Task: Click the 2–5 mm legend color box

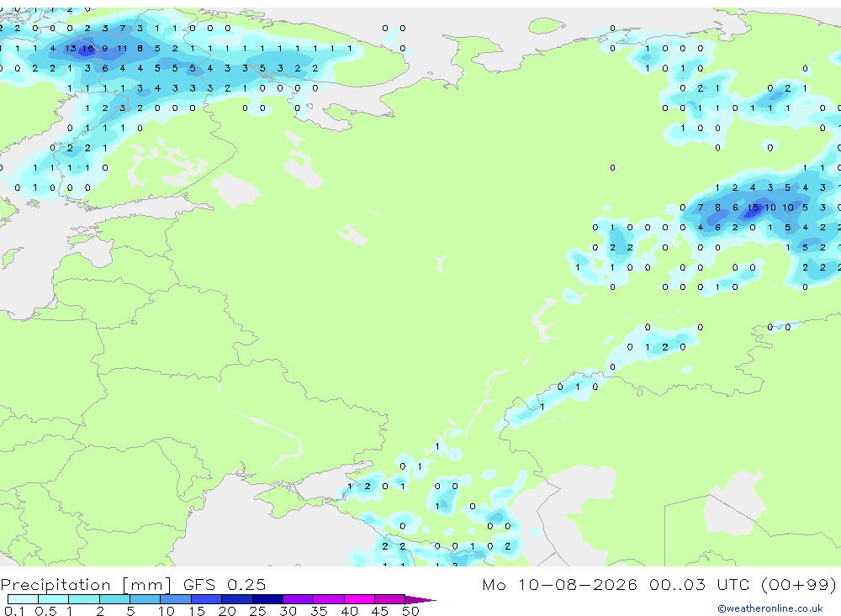Action: (114, 599)
